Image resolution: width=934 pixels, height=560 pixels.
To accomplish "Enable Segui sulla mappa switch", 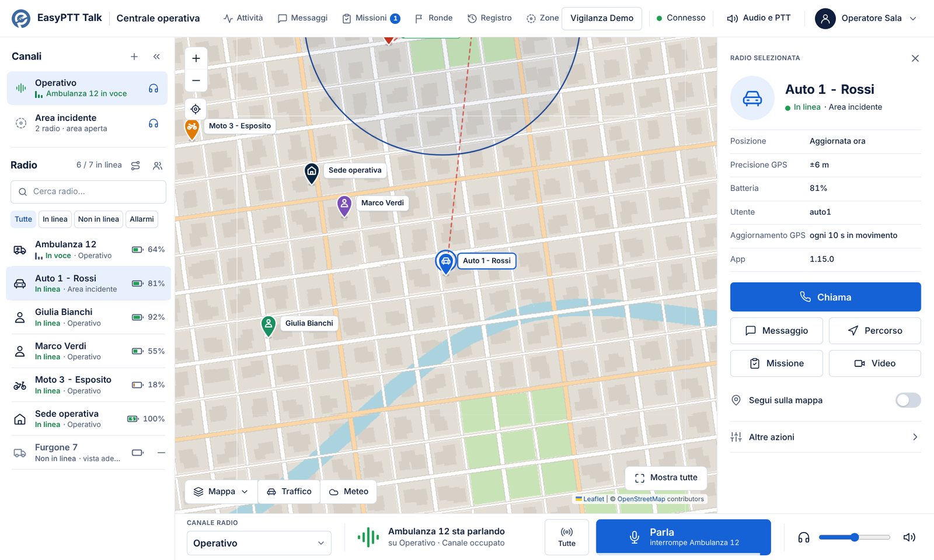I will coord(908,400).
